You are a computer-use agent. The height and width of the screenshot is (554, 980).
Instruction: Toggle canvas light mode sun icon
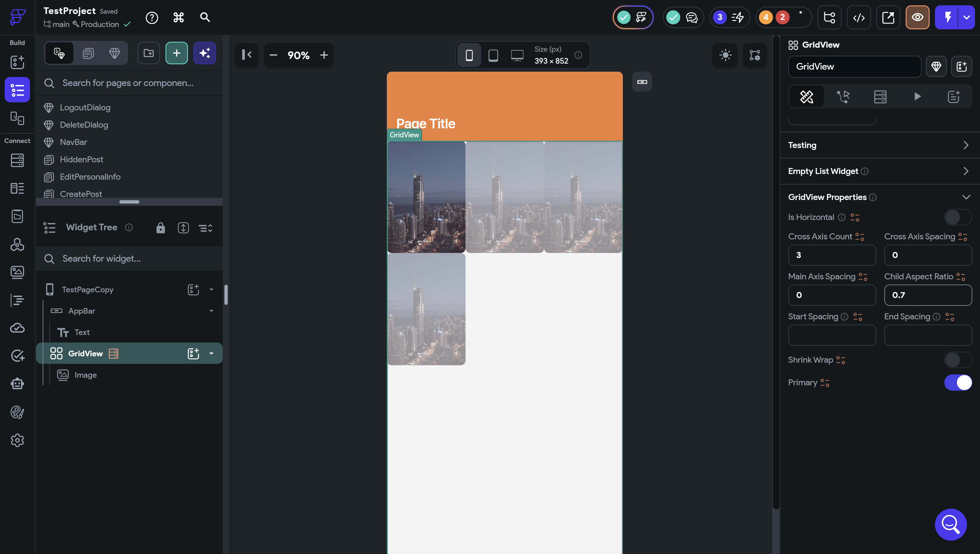[725, 55]
